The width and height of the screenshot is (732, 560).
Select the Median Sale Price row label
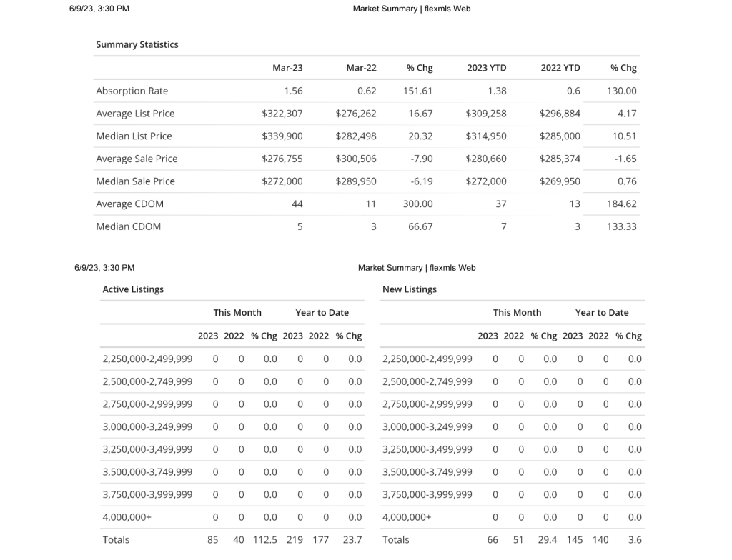click(135, 181)
